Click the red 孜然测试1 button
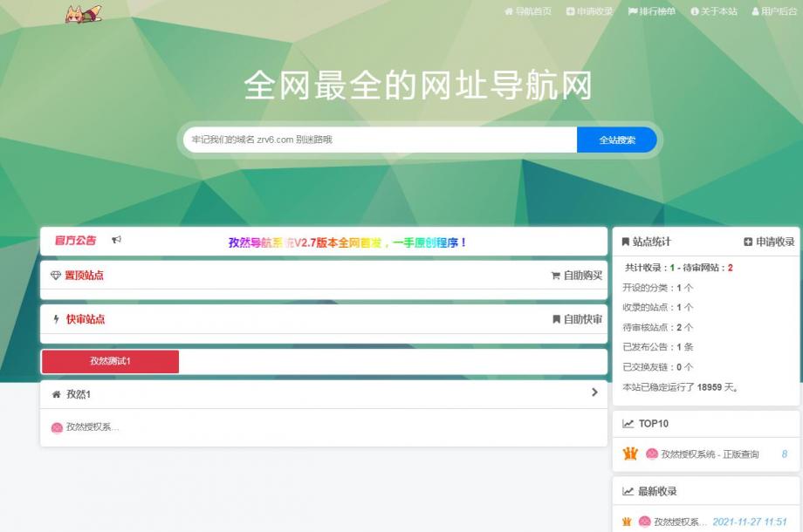Image resolution: width=803 pixels, height=532 pixels. pyautogui.click(x=109, y=361)
